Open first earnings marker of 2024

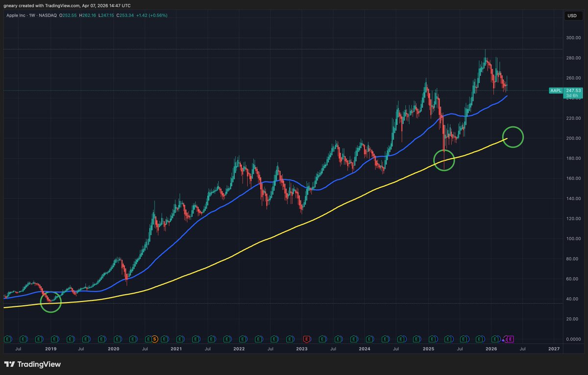(369, 339)
